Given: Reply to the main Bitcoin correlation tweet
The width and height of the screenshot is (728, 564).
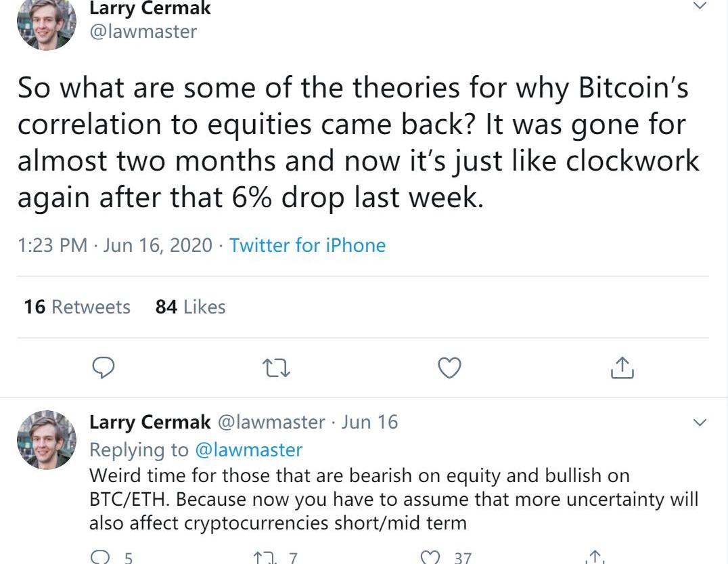Looking at the screenshot, I should 102,368.
